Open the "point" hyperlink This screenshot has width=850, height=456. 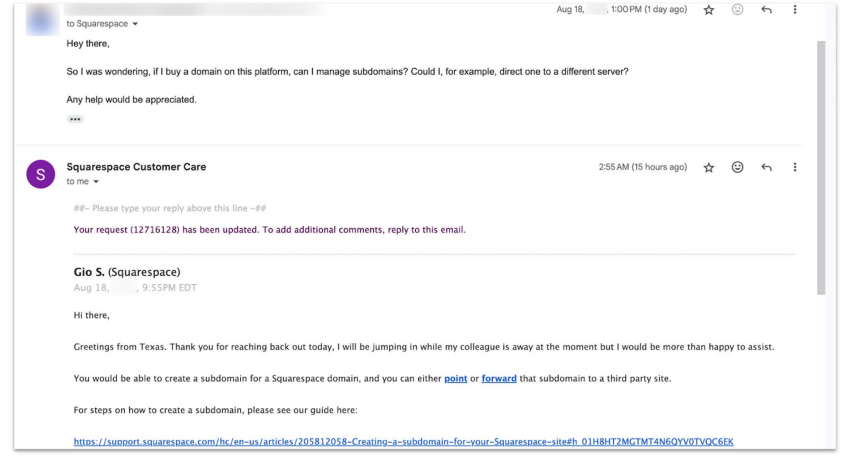[x=456, y=378]
